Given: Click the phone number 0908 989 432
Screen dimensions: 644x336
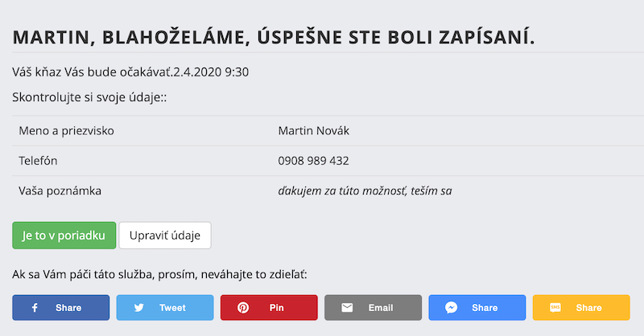Looking at the screenshot, I should coord(313,161).
